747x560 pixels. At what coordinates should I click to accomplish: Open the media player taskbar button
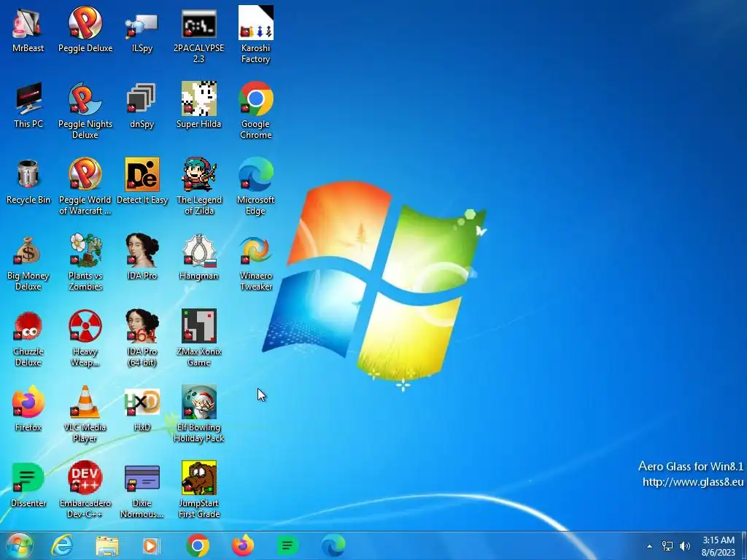[152, 545]
